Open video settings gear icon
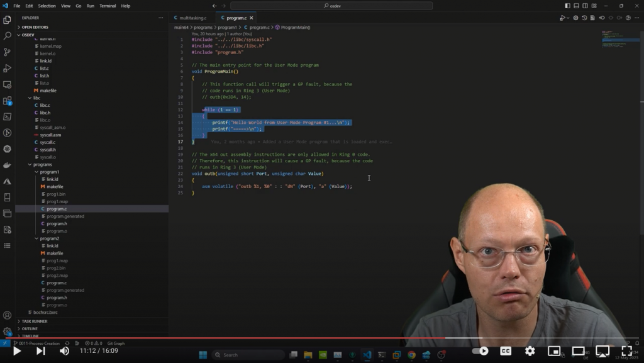Viewport: 644px width, 363px height. [x=530, y=350]
